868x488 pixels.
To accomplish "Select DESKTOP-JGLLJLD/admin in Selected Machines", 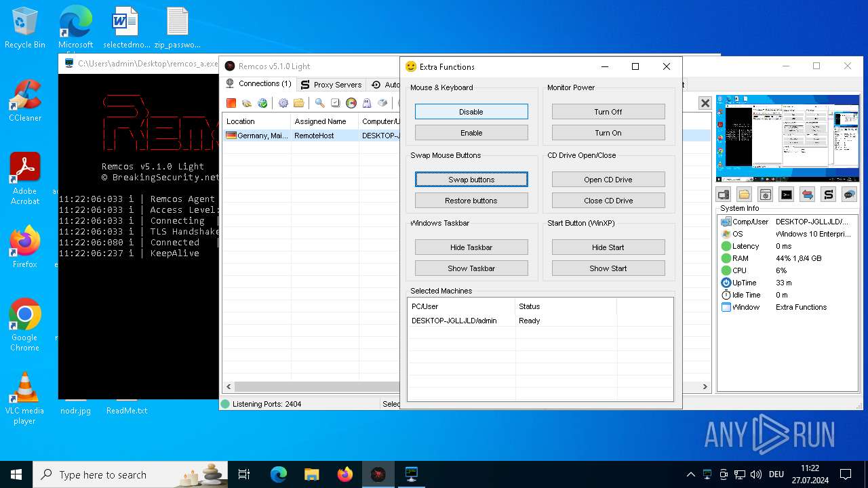I will point(454,321).
